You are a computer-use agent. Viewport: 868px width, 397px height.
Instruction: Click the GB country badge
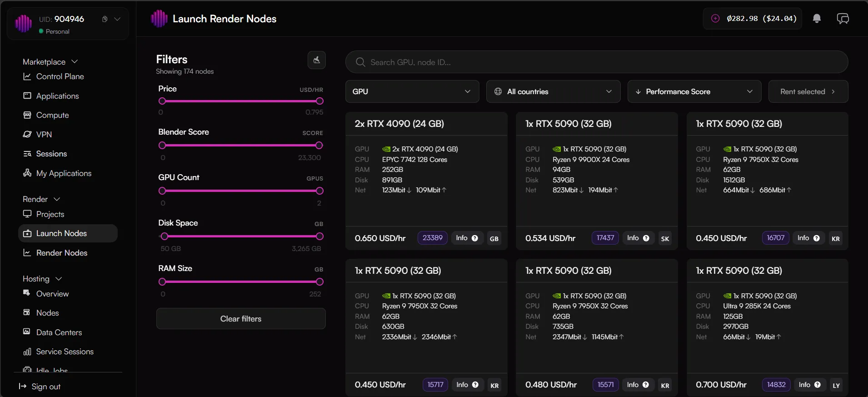point(494,239)
